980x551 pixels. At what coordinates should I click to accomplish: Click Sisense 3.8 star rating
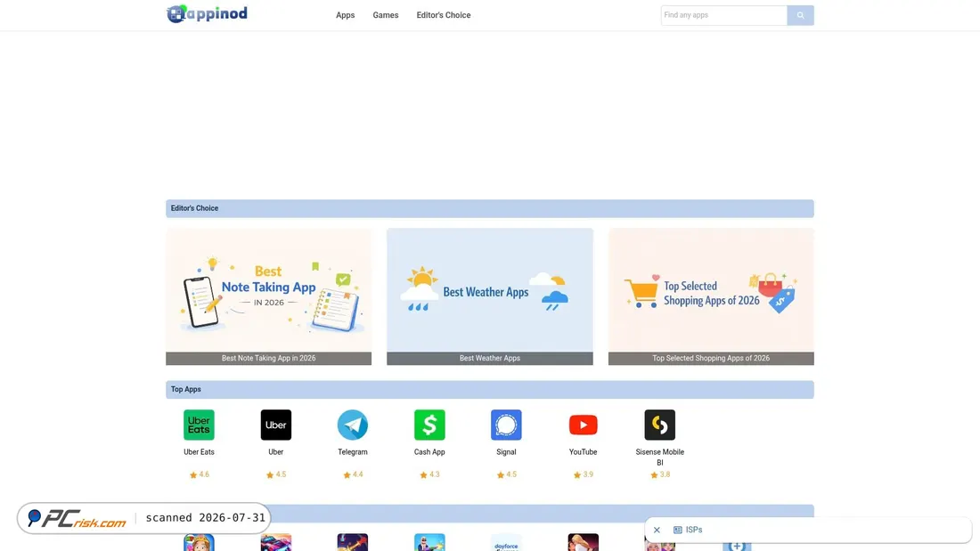pos(661,474)
